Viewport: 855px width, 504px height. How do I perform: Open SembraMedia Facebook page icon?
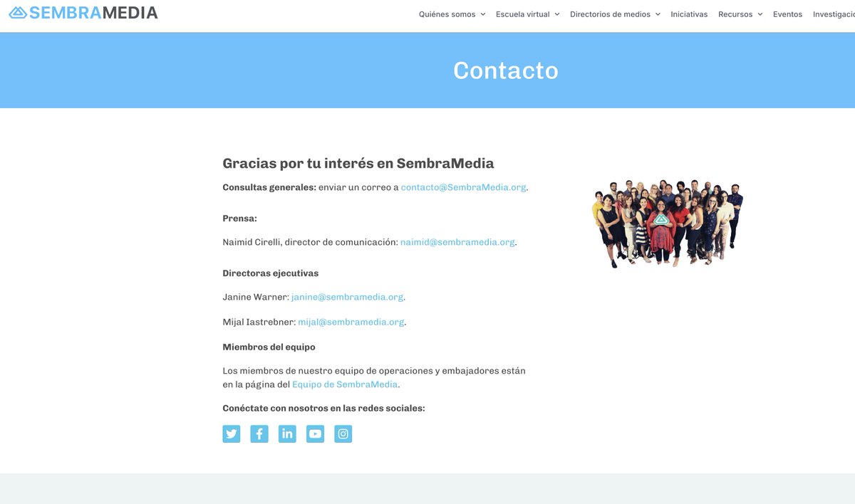tap(259, 434)
